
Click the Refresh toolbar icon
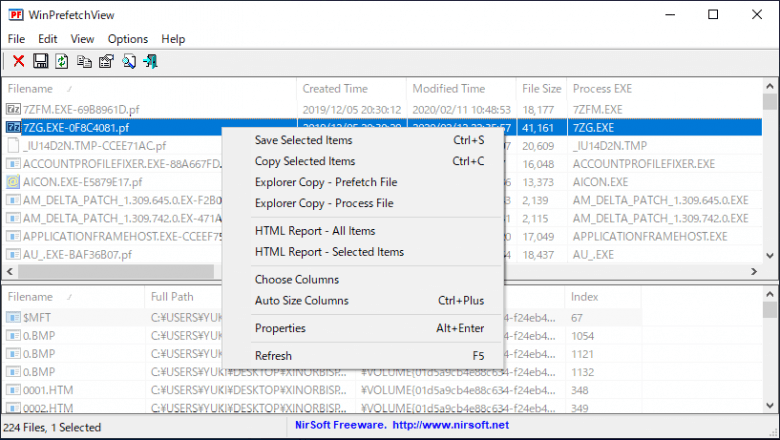coord(62,61)
